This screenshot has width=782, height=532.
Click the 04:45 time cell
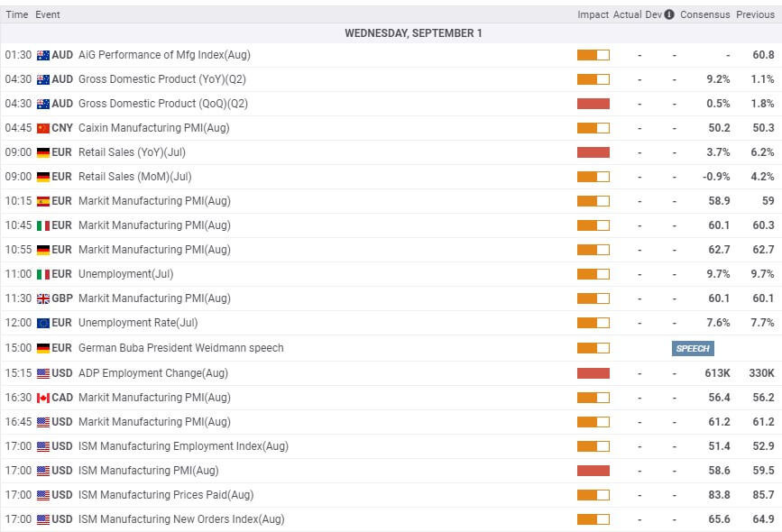point(18,128)
